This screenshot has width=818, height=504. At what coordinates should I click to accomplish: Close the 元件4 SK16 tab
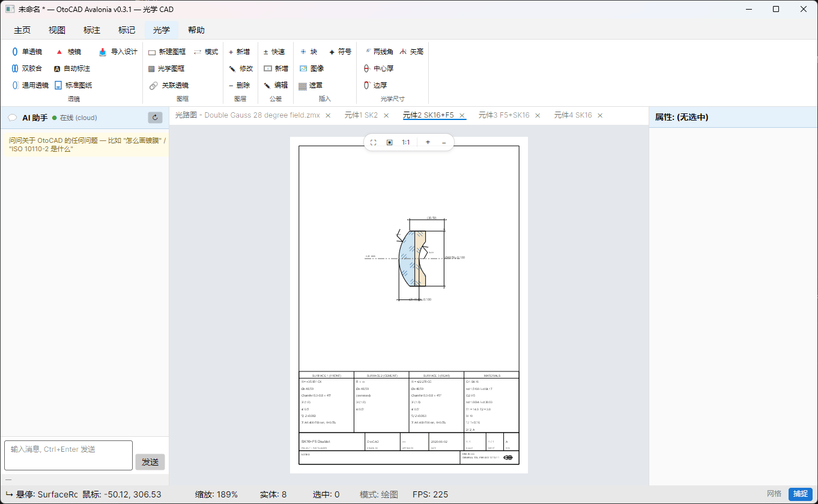click(x=600, y=115)
